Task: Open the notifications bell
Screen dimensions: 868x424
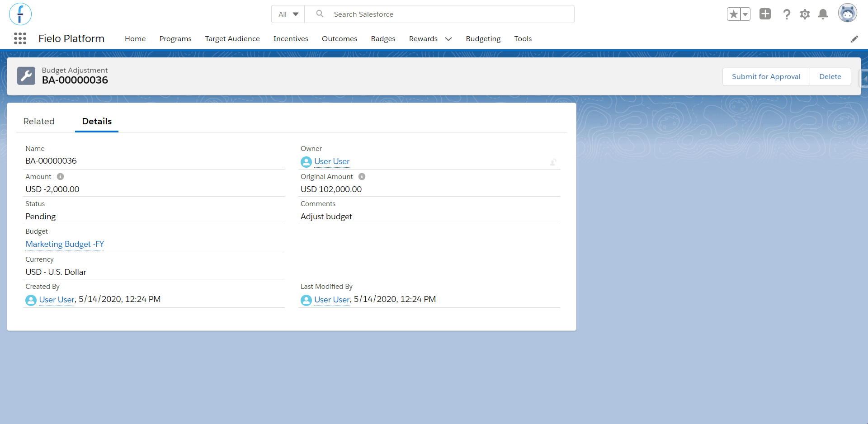Action: click(823, 14)
